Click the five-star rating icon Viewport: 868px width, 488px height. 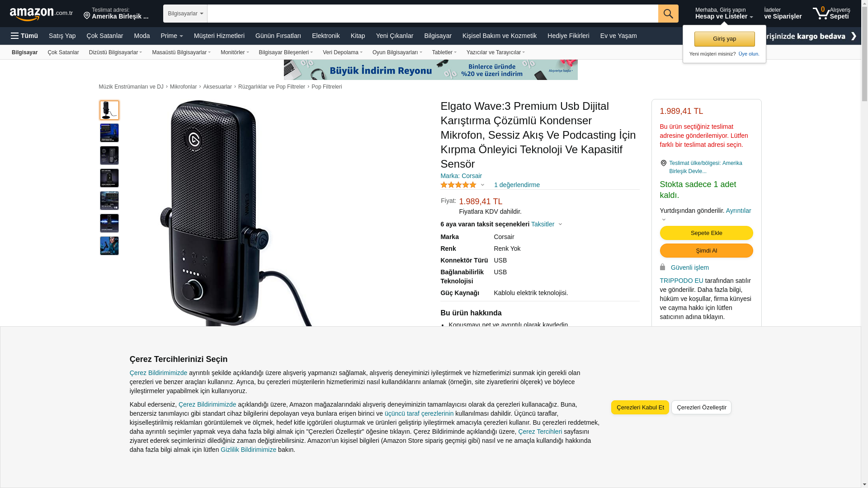[x=458, y=185]
